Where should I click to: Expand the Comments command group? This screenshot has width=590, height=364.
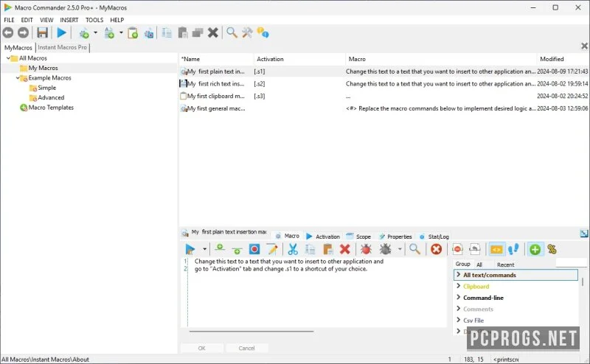pos(458,309)
